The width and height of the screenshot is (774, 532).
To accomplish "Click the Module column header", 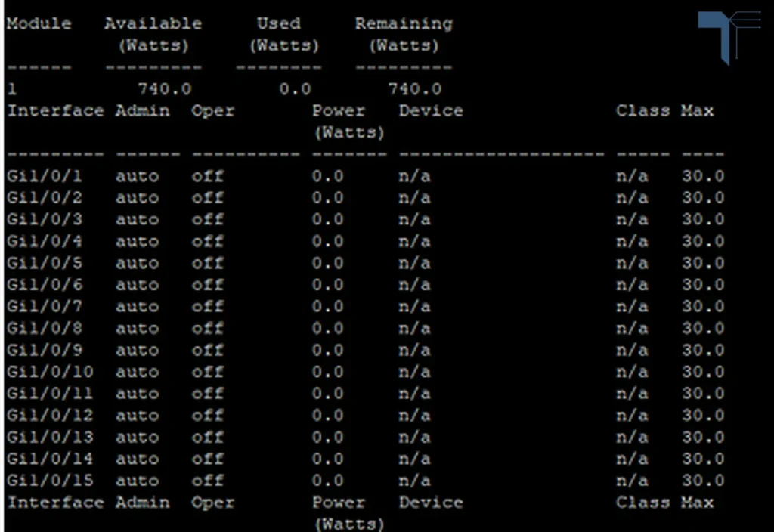I will 39,23.
